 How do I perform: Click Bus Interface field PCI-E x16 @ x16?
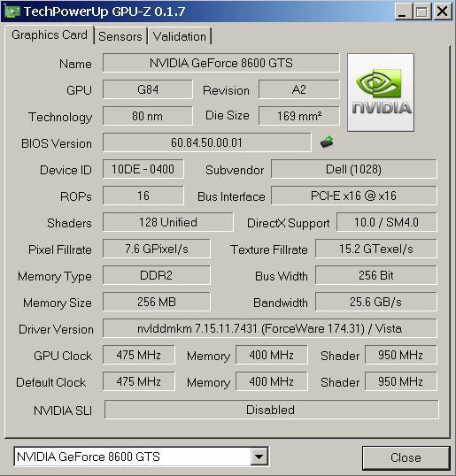pyautogui.click(x=354, y=196)
